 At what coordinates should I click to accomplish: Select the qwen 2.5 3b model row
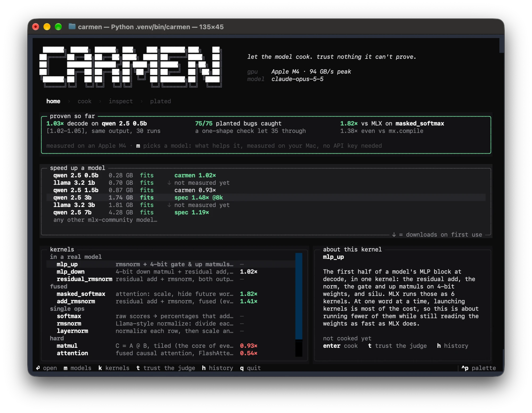[x=266, y=198]
